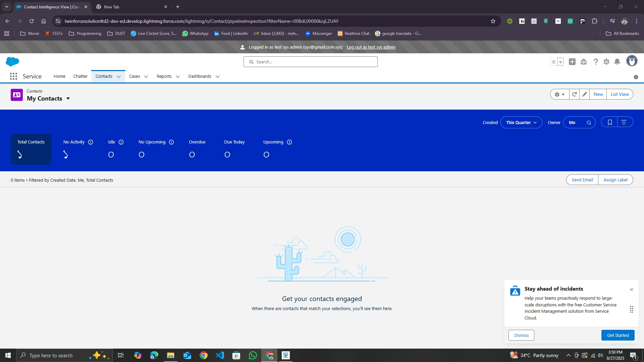
Task: Open the Chatter tab
Action: click(x=80, y=76)
